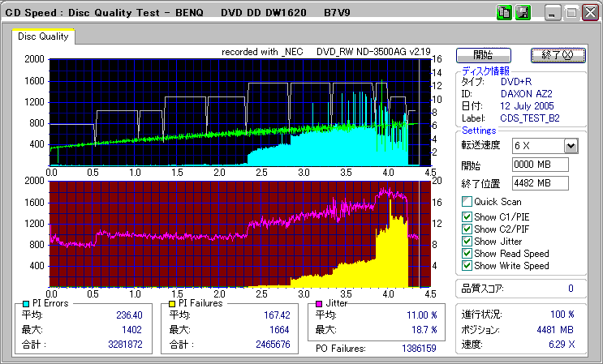Click the 終了位置 field showing 4482 MB
The image size is (603, 364).
click(540, 182)
